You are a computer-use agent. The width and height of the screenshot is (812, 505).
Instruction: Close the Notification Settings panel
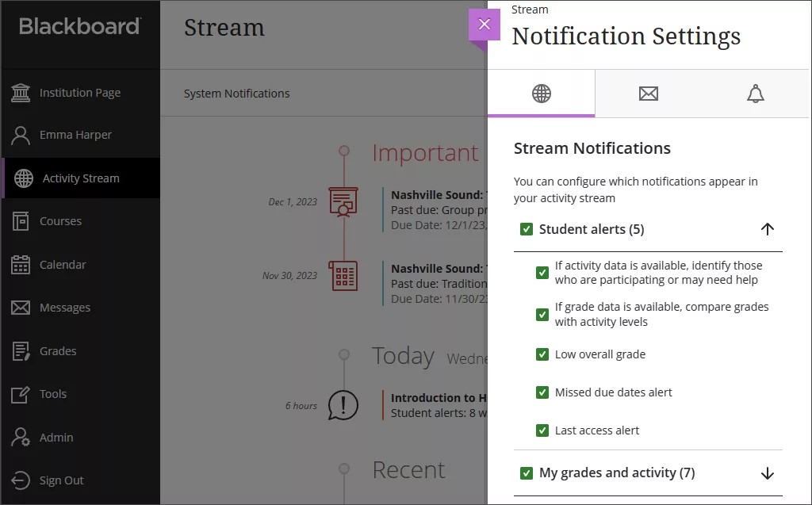[485, 24]
